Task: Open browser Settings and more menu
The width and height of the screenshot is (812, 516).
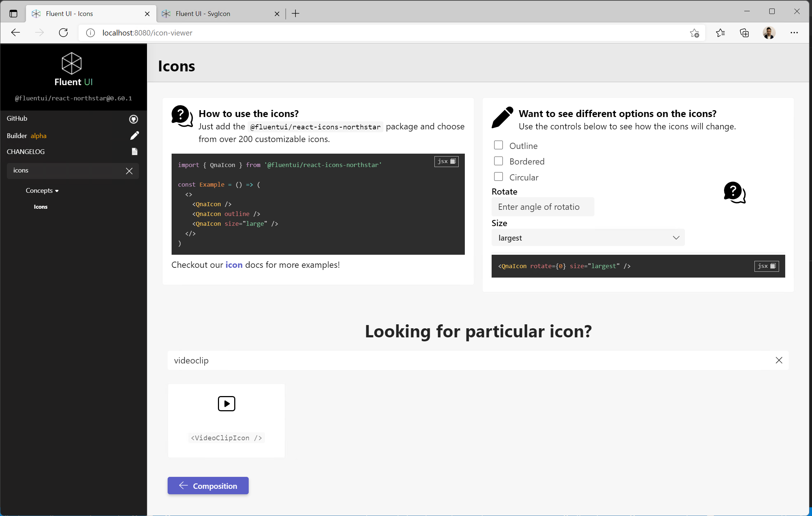Action: coord(794,33)
